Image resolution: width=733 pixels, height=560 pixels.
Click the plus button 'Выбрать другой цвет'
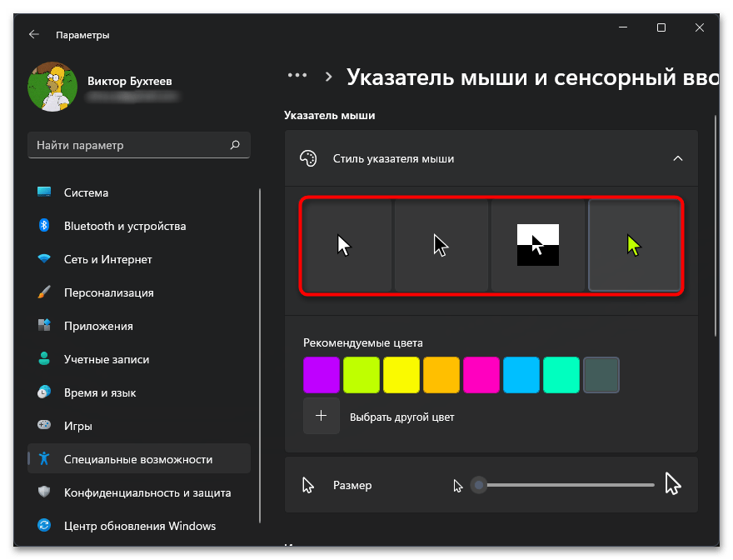point(322,417)
